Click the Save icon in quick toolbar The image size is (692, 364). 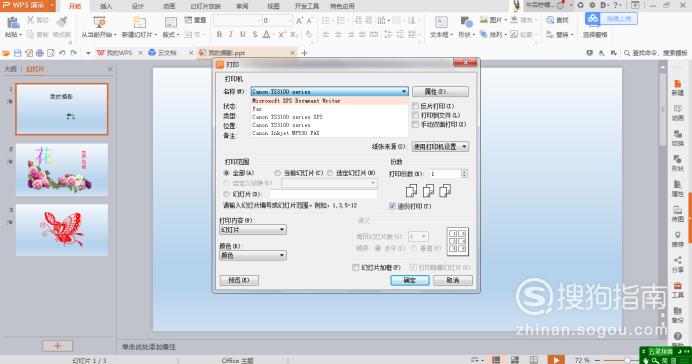[x=18, y=53]
